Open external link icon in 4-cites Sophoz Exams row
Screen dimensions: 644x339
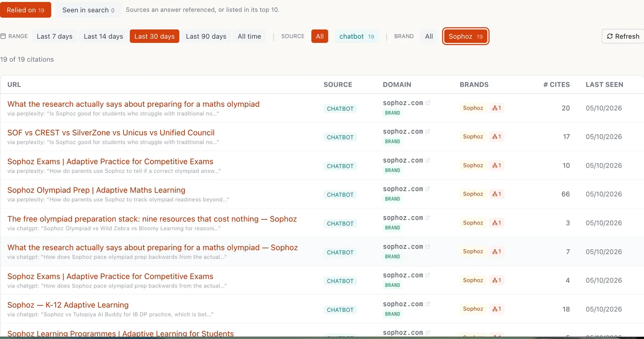(x=428, y=275)
